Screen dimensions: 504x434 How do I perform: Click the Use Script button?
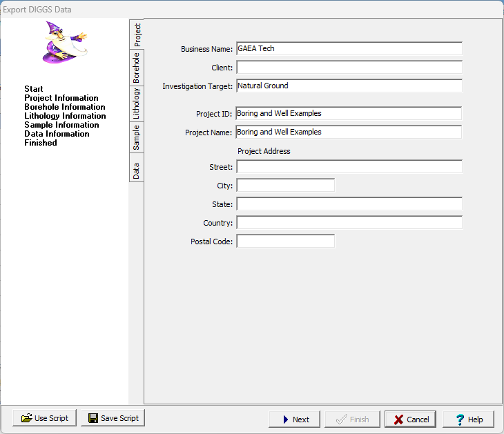[x=45, y=418]
